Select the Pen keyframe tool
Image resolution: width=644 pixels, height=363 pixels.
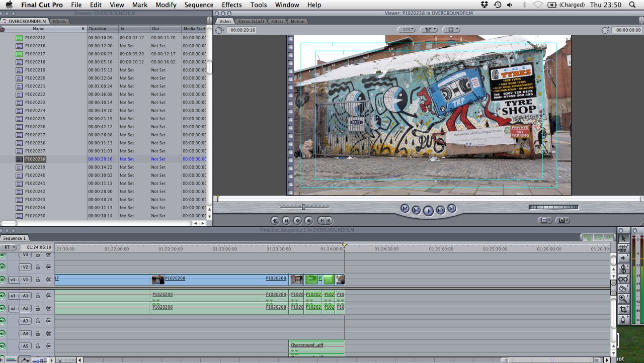click(623, 319)
